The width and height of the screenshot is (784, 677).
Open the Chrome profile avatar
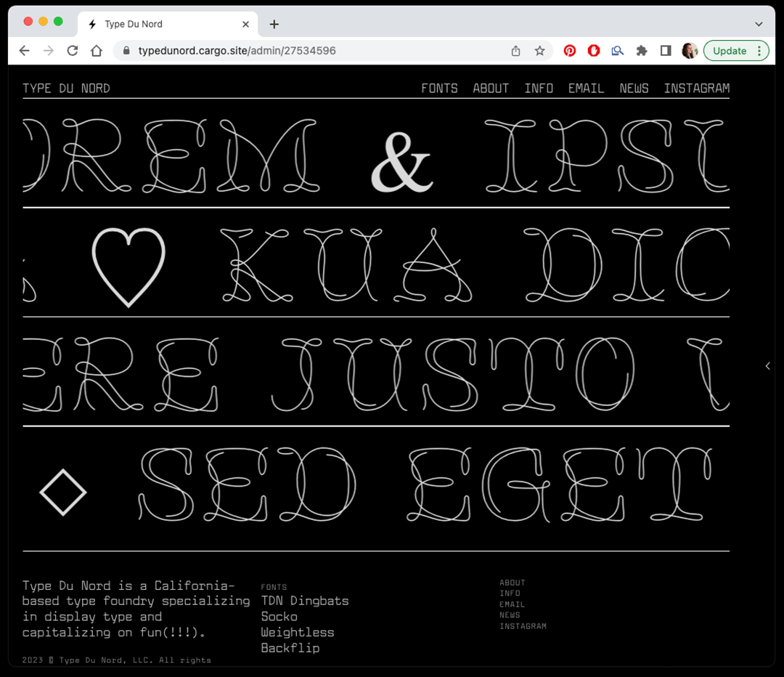690,51
